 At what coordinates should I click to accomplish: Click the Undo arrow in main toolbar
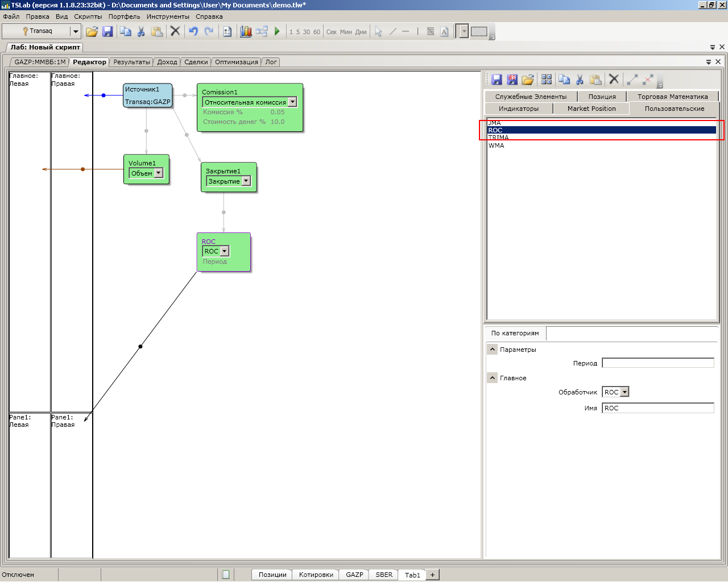click(193, 31)
